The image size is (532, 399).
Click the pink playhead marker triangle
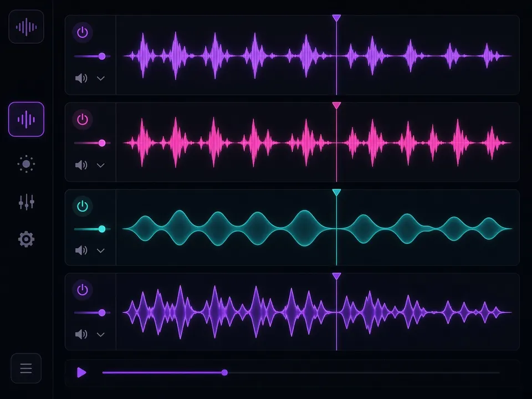click(336, 105)
